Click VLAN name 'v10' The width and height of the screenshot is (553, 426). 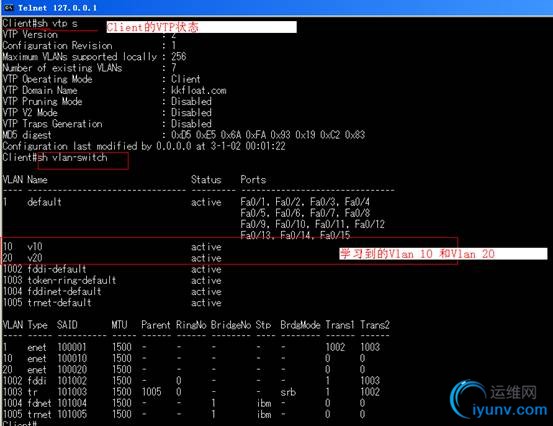tap(35, 247)
